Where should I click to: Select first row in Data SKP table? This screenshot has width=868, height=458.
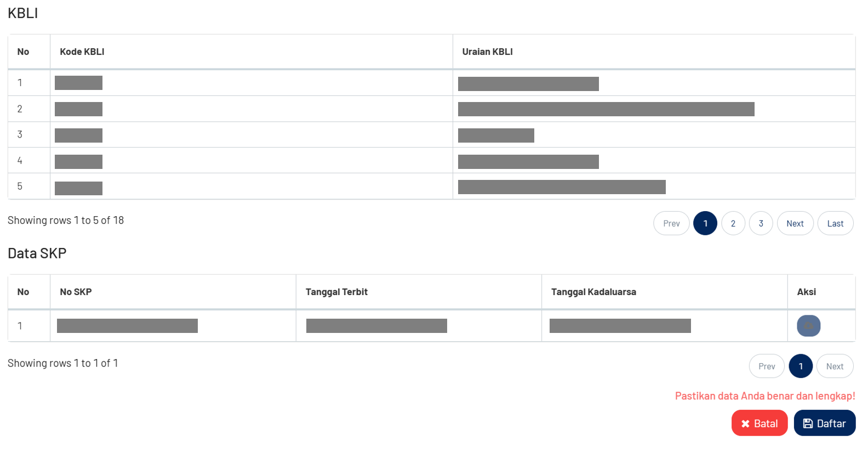coord(431,326)
